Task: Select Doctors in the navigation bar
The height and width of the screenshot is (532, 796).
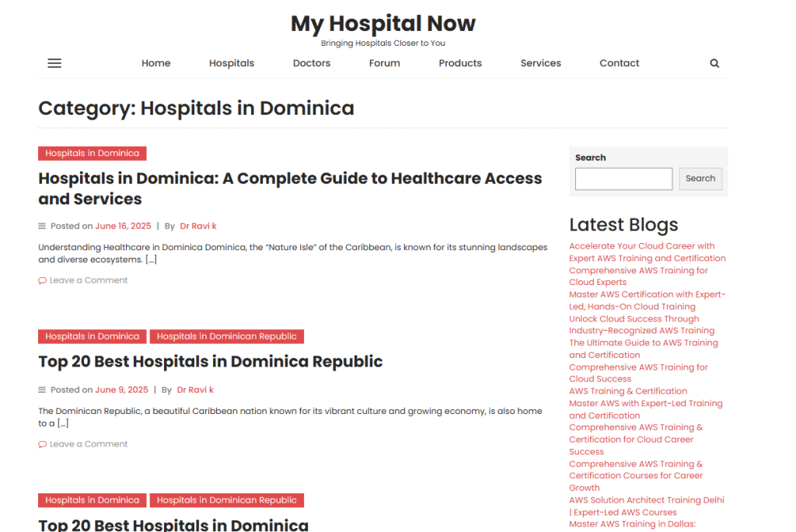Action: (312, 64)
